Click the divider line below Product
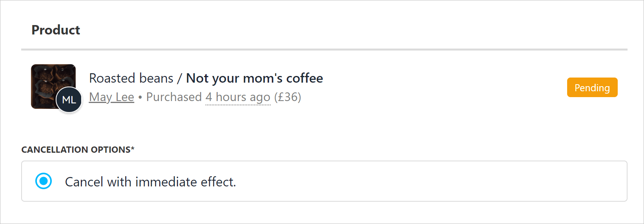The image size is (644, 224). pos(324,50)
